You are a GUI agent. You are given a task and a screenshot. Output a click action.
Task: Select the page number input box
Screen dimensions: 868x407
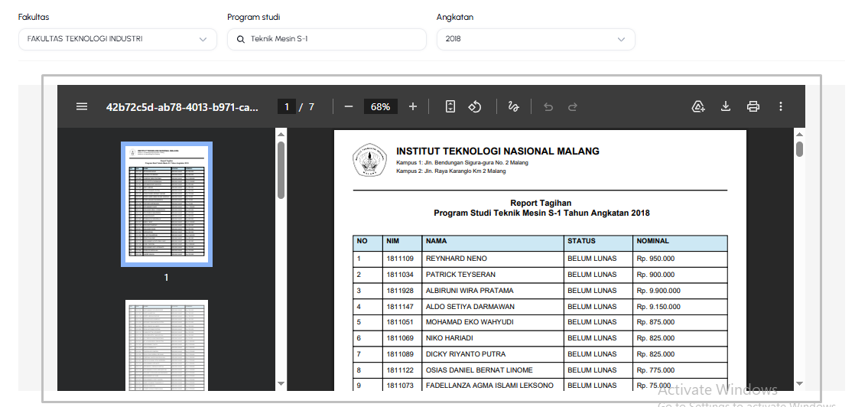coord(286,106)
